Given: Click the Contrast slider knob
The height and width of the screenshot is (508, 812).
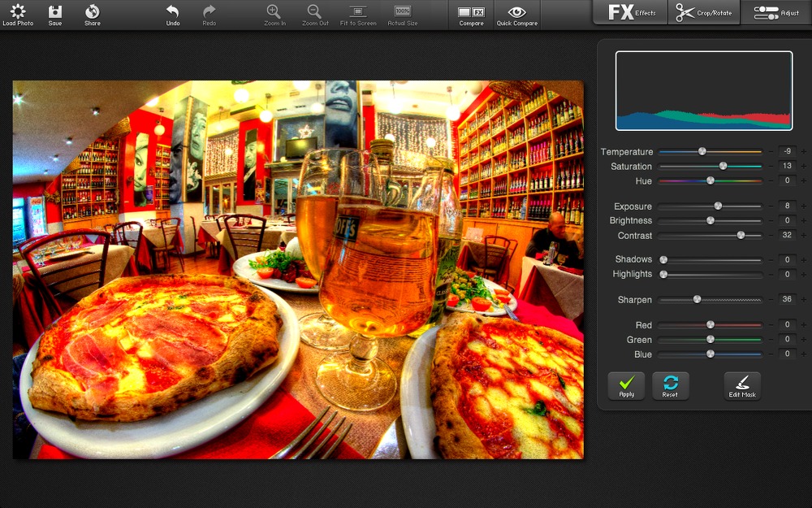Looking at the screenshot, I should (x=741, y=236).
